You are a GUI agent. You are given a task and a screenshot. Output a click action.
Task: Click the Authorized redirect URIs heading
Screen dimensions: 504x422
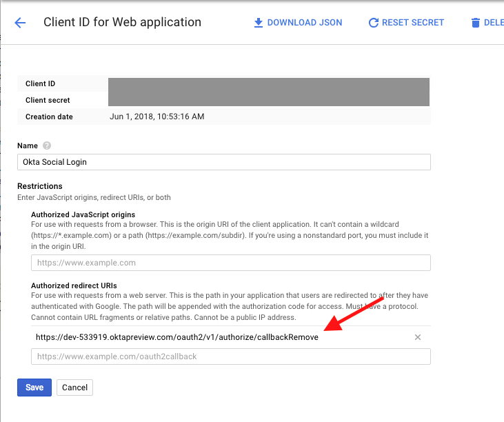pos(74,285)
